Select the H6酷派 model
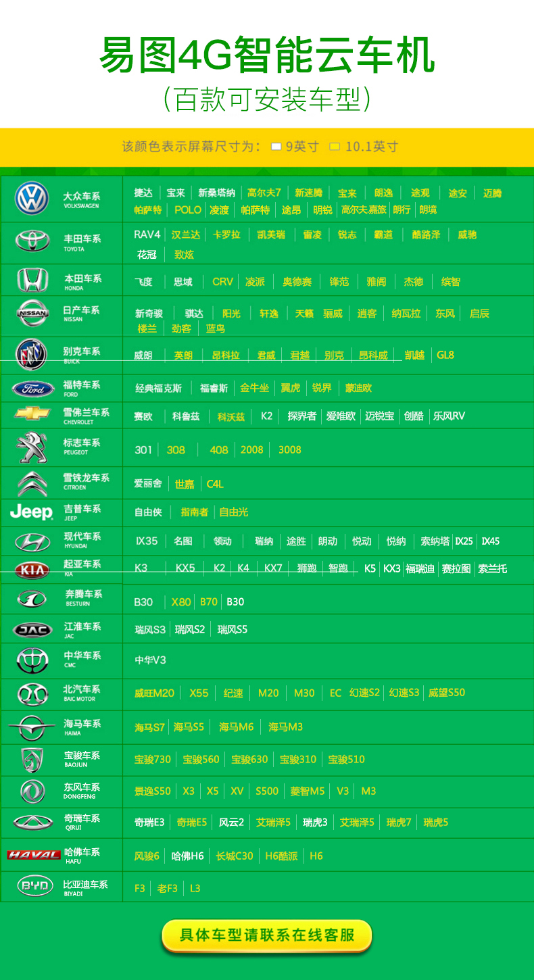534x980 pixels. [x=281, y=856]
